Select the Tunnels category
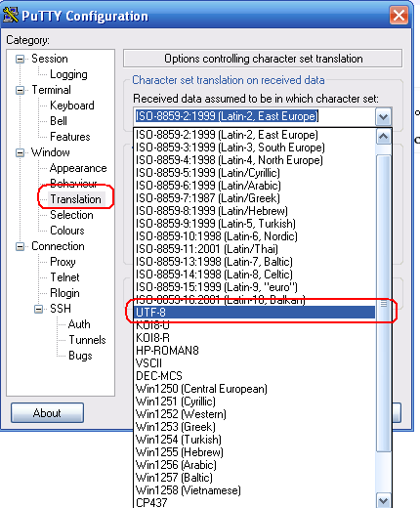420x508 pixels. pos(87,340)
